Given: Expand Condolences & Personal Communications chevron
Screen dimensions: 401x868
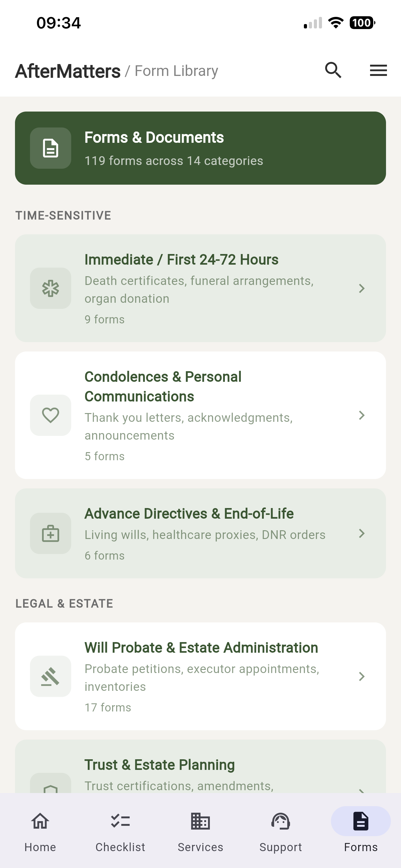Looking at the screenshot, I should click(x=362, y=415).
